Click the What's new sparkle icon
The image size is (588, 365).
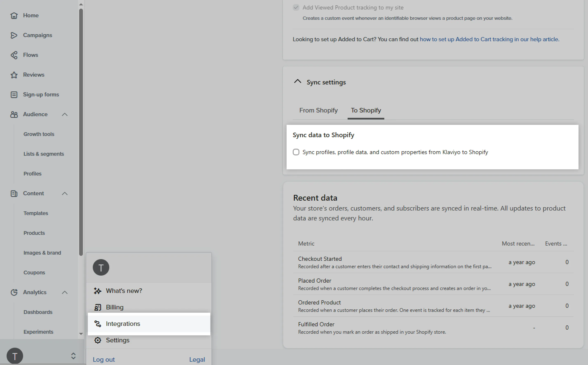(98, 291)
